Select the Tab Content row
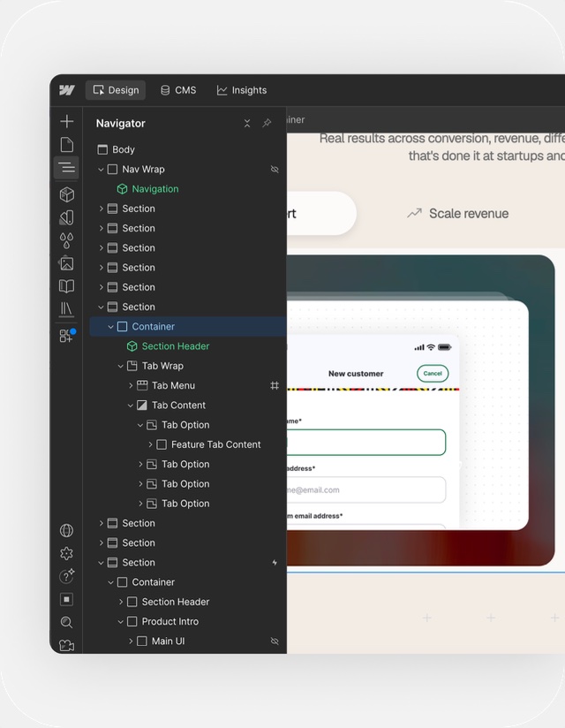 click(188, 406)
